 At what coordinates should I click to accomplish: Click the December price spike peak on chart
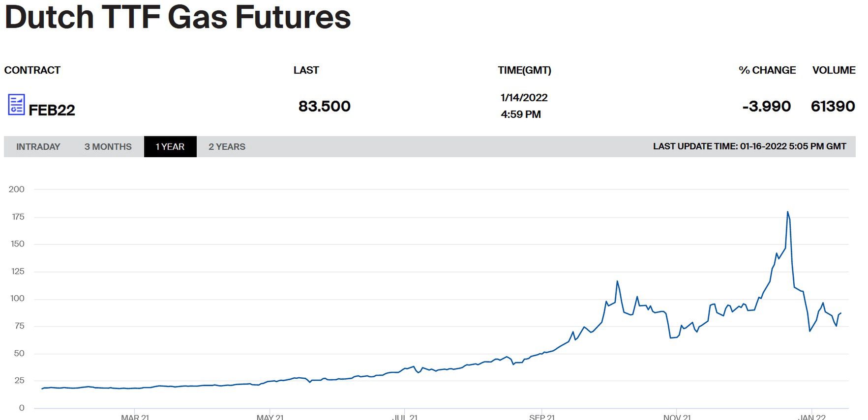pos(787,212)
